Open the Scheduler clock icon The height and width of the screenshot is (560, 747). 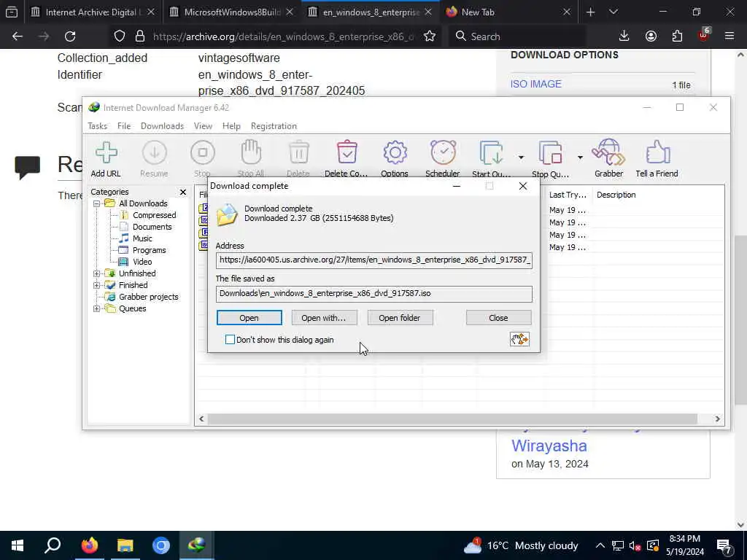coord(443,152)
